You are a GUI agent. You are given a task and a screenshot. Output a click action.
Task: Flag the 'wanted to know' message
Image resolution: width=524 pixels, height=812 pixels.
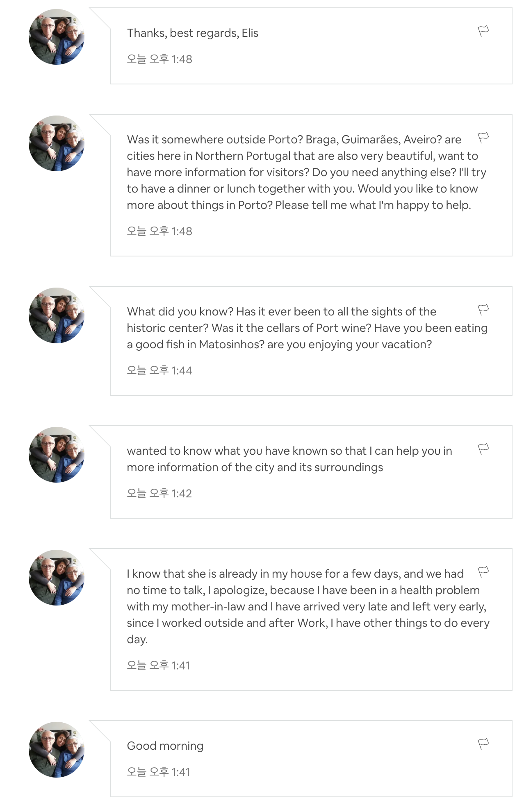click(x=483, y=449)
